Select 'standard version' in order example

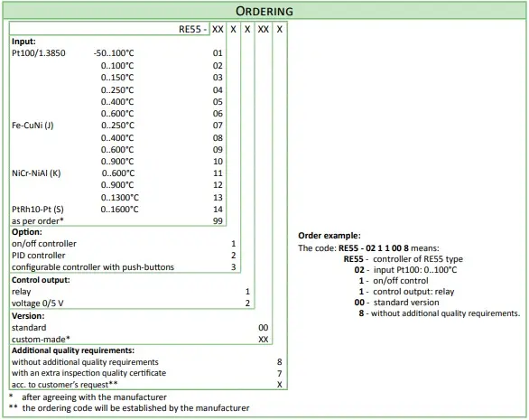pyautogui.click(x=406, y=303)
